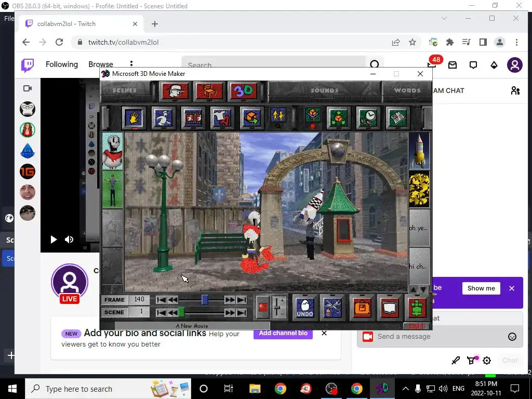Viewport: 532px width, 399px height.
Task: Jump to last frame of scene
Action: [x=242, y=300]
